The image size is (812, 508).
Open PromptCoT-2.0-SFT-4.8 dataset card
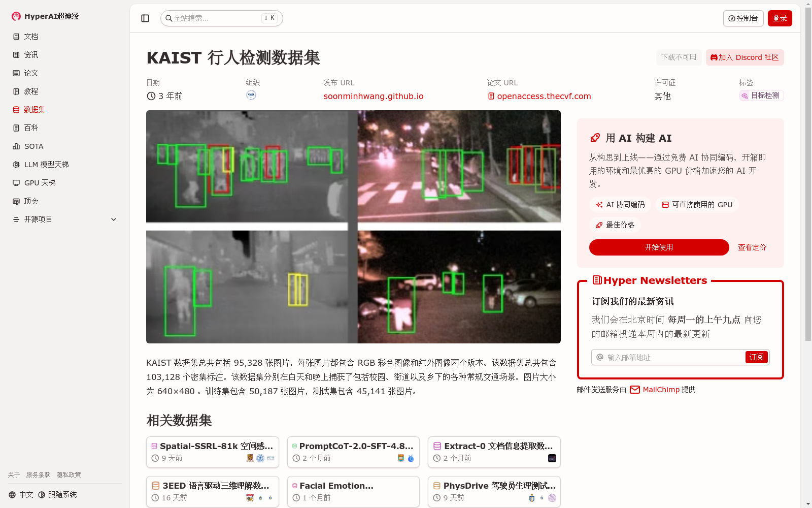click(x=353, y=452)
